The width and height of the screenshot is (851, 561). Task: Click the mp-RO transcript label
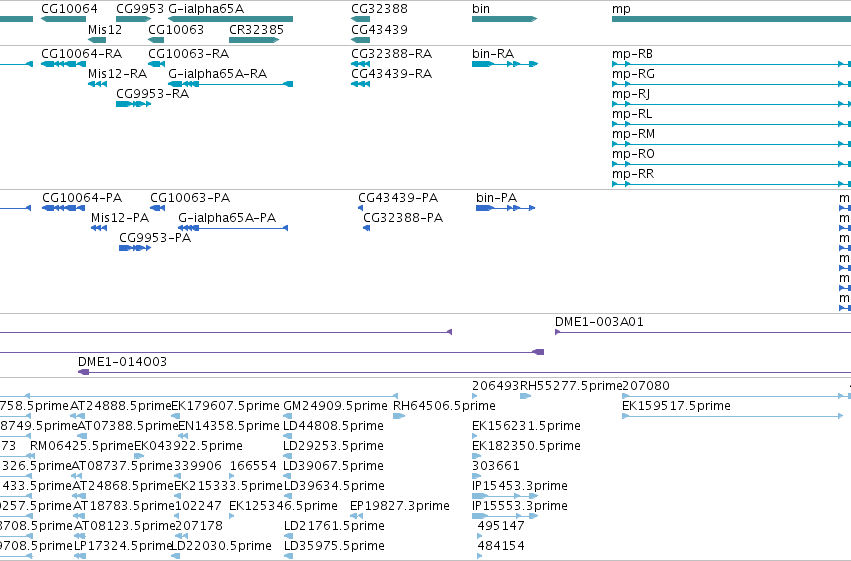pyautogui.click(x=633, y=154)
